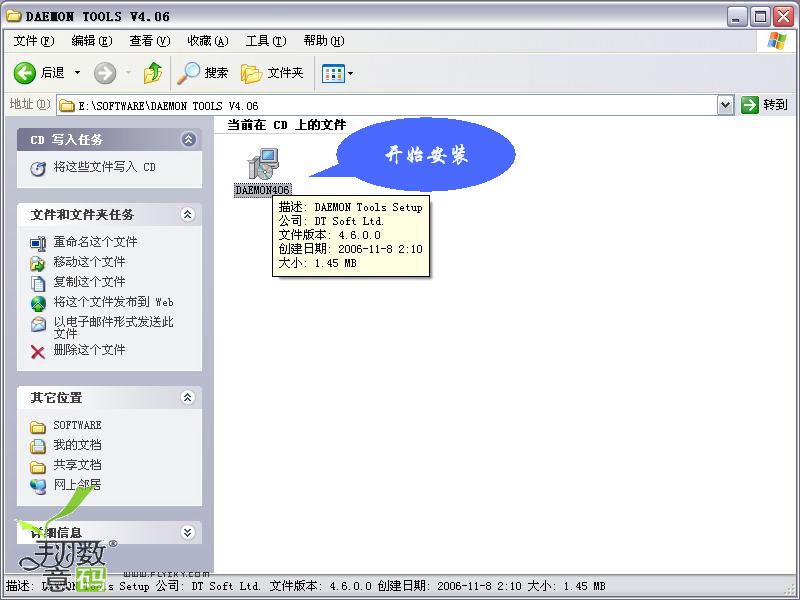Open the SOFTWARE folder link
This screenshot has width=800, height=600.
77,425
